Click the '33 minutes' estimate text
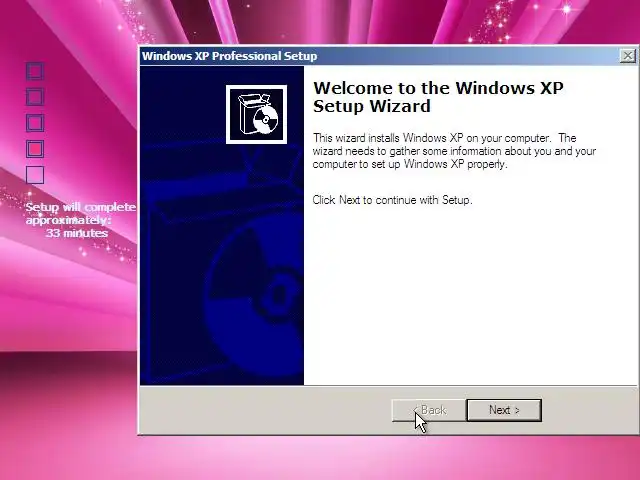The image size is (640, 480). click(x=77, y=233)
